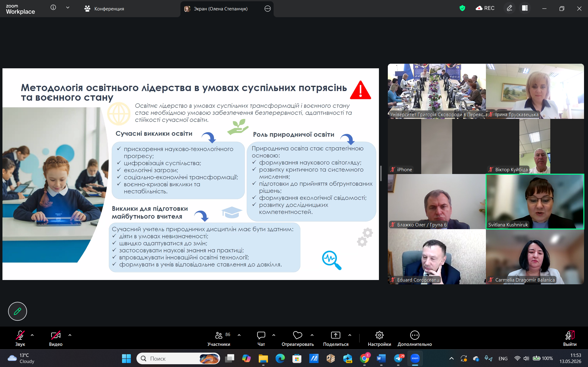Select the iPhone participant tile

[x=437, y=146]
